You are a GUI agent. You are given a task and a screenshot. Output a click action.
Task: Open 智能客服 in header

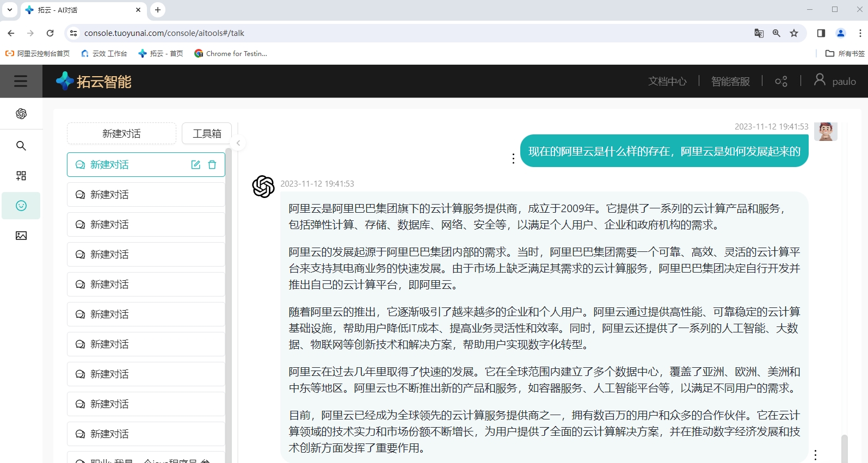[730, 82]
